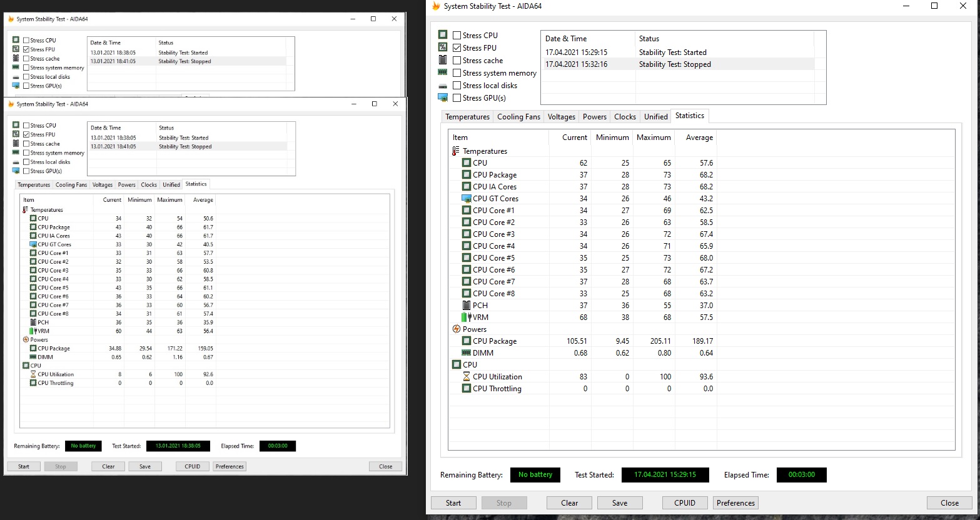This screenshot has height=520, width=980.
Task: Click the VRM icon in the 13.01.2021 statistics window
Action: [x=33, y=331]
